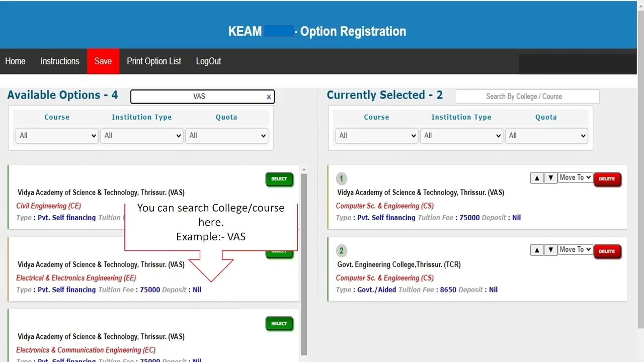The width and height of the screenshot is (644, 362).
Task: Click the Search By College / Course field
Action: coord(527,97)
